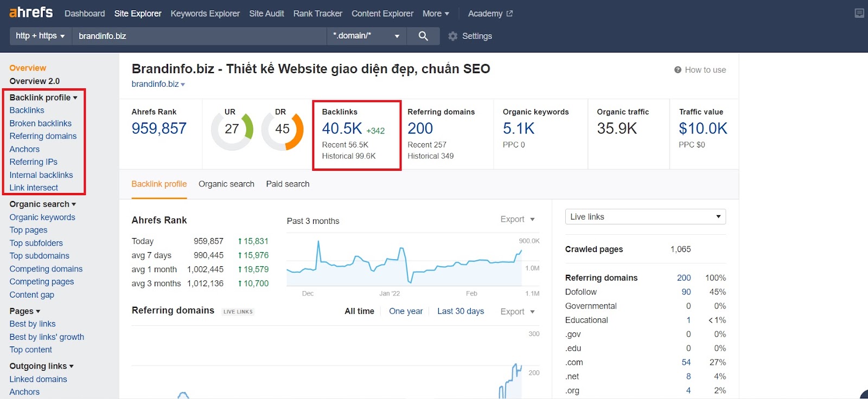
Task: Click the search magnifier icon
Action: point(423,36)
